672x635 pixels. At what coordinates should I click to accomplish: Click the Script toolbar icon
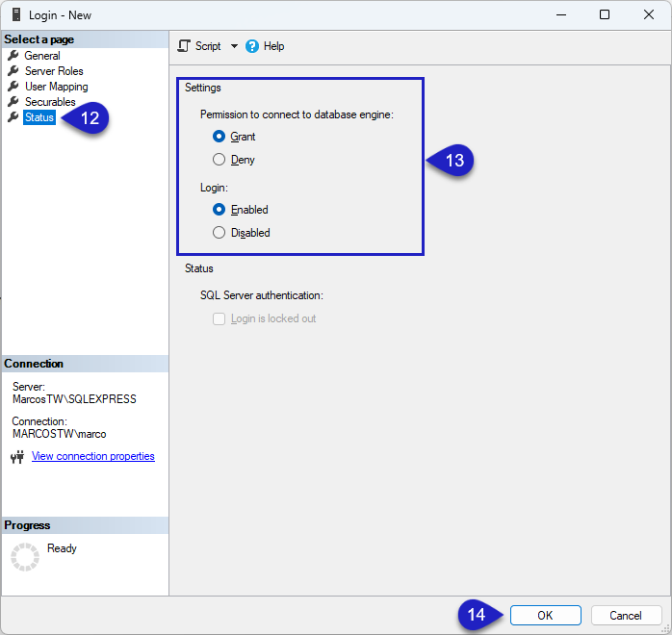(x=185, y=46)
